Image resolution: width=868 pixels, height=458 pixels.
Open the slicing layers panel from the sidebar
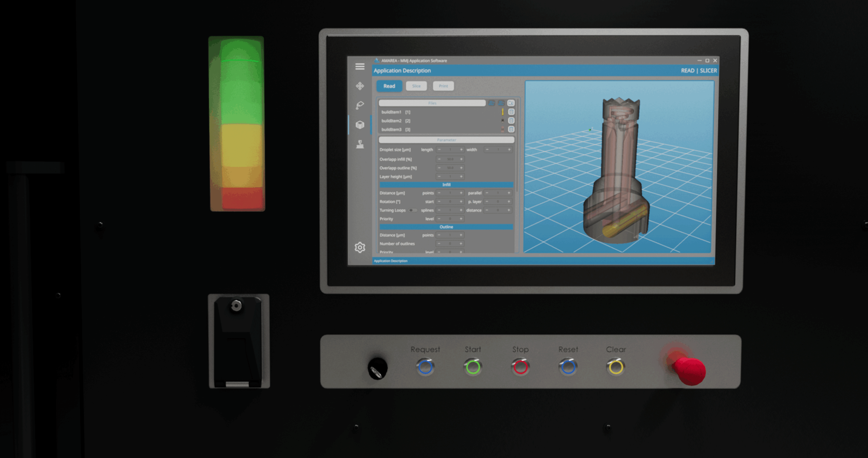coord(360,125)
